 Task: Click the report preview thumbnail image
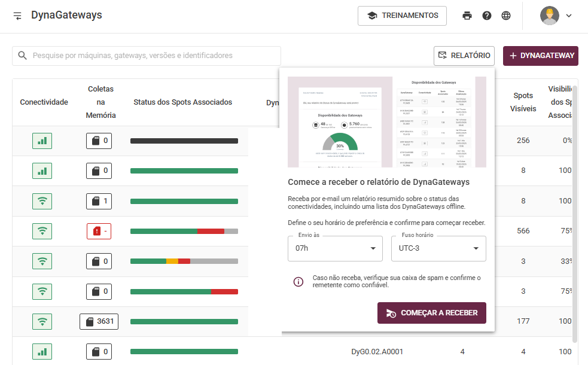(386, 122)
